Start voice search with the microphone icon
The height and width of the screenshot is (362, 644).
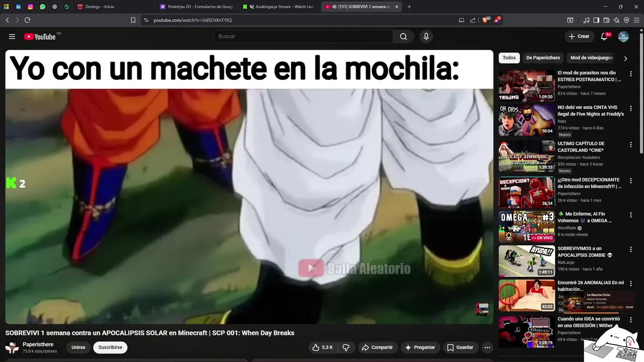coord(426,36)
